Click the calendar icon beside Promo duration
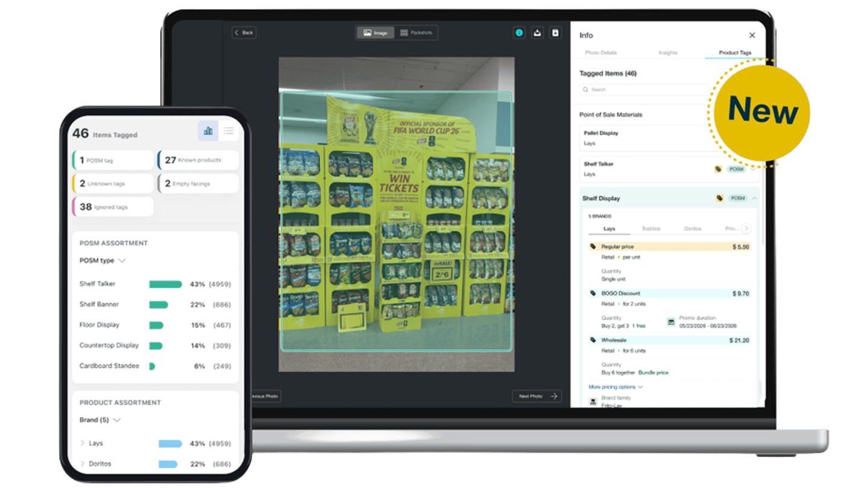Screen dimensions: 868x488 [671, 322]
